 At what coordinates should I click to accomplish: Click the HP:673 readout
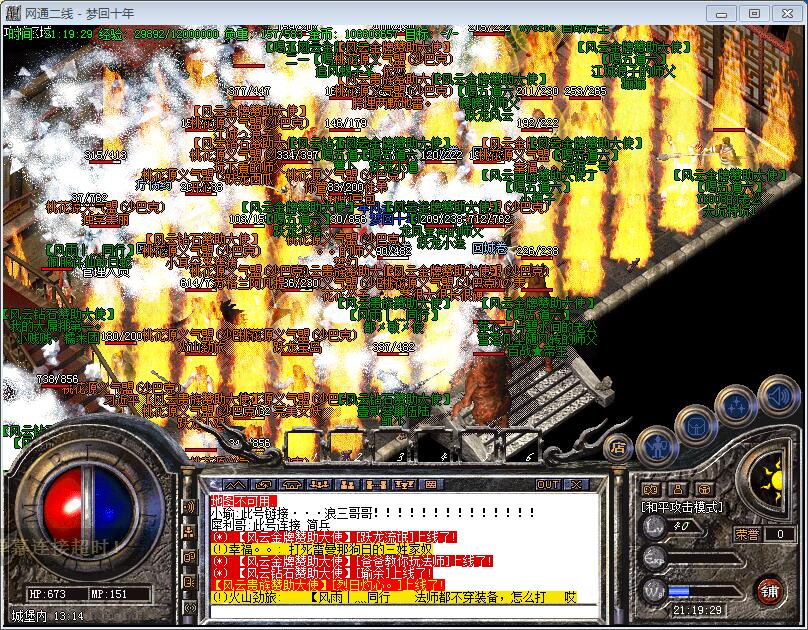[47, 594]
